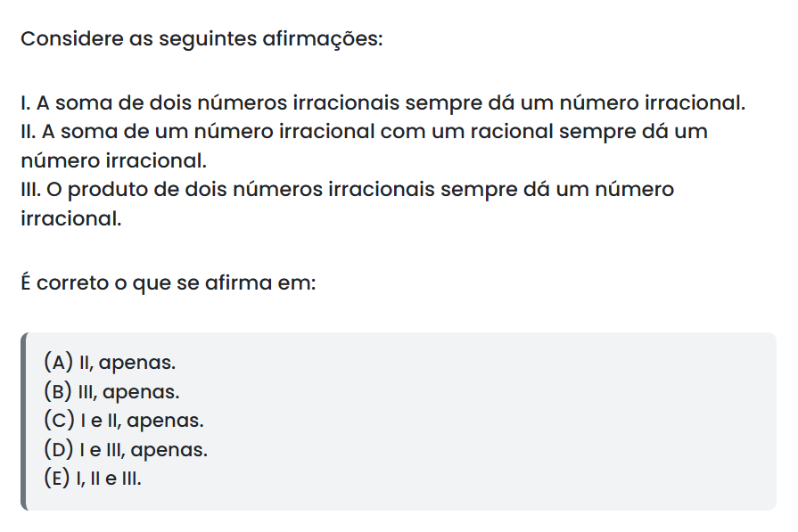
Task: Select answer option (B) III, apenas
Action: coord(111,391)
